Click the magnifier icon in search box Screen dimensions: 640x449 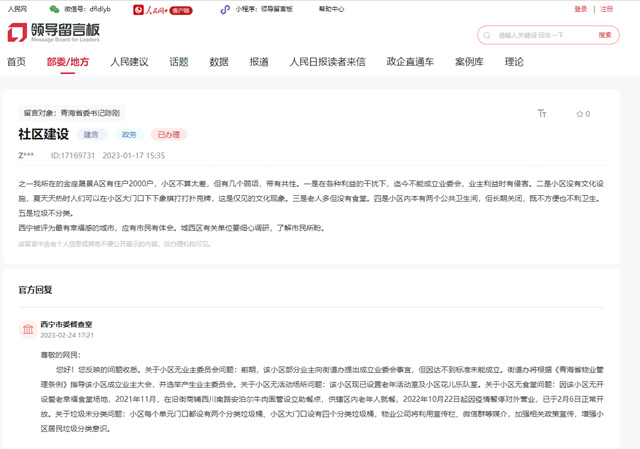[487, 36]
